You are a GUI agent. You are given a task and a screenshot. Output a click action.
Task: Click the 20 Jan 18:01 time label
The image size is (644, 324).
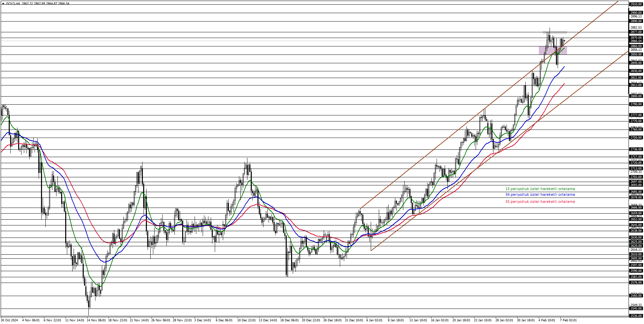pos(461,320)
